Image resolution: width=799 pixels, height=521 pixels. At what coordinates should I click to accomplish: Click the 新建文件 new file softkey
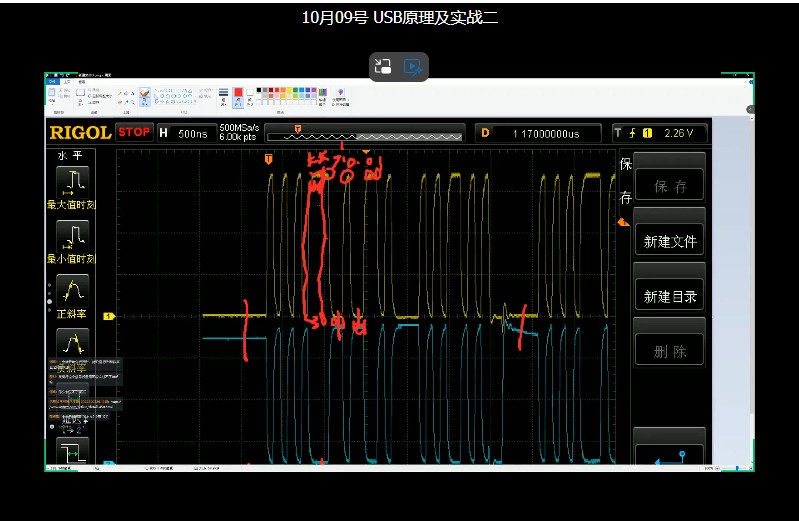coord(669,241)
